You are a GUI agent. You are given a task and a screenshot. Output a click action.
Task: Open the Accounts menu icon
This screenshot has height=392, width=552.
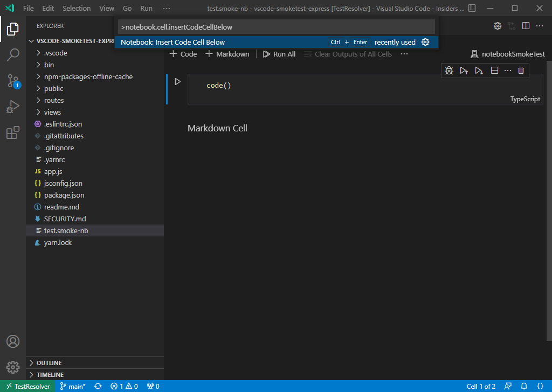point(13,341)
